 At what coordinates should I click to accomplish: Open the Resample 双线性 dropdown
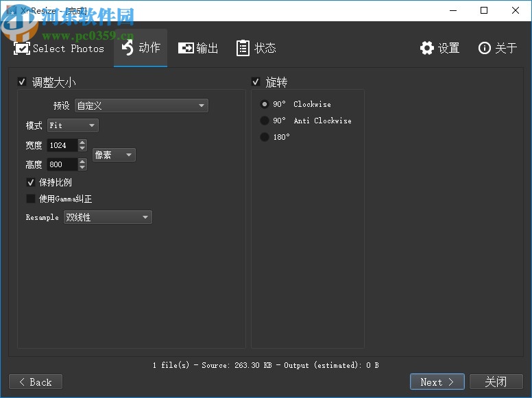tap(108, 217)
